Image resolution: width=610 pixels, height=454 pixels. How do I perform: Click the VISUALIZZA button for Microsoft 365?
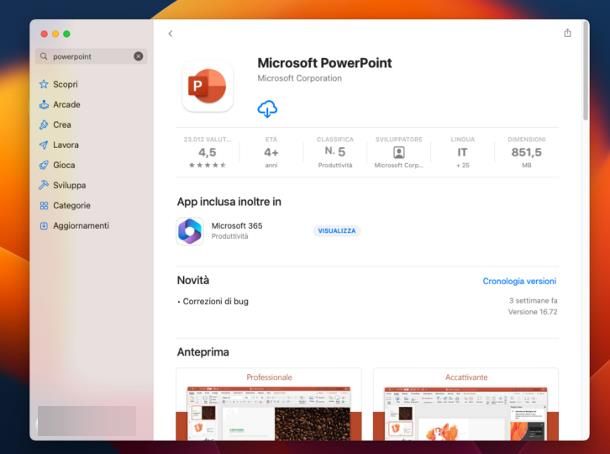tap(337, 231)
